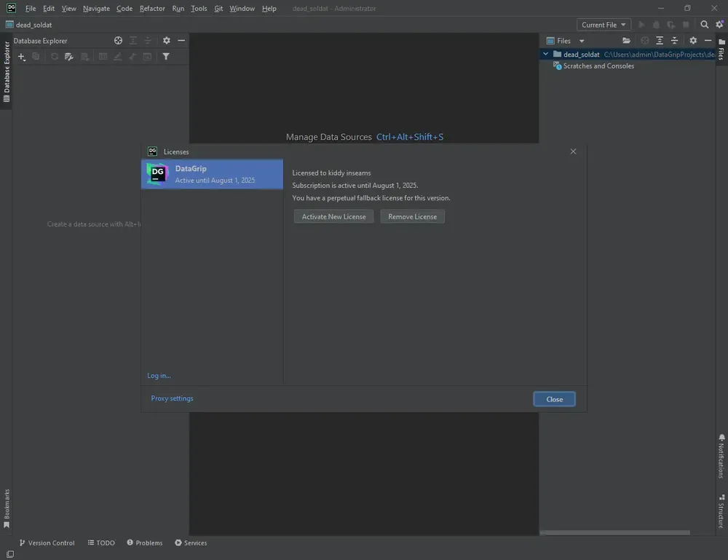The image size is (728, 560).
Task: Click the Files panel horizontal scrollbar
Action: 614,532
